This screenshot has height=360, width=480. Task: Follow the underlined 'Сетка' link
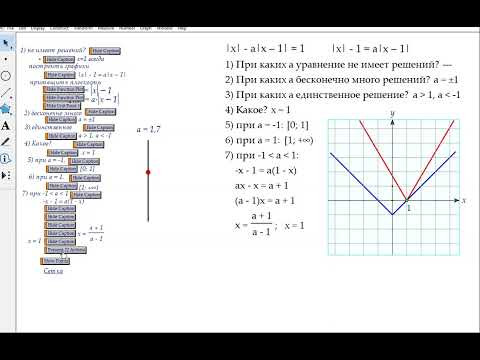pyautogui.click(x=53, y=271)
